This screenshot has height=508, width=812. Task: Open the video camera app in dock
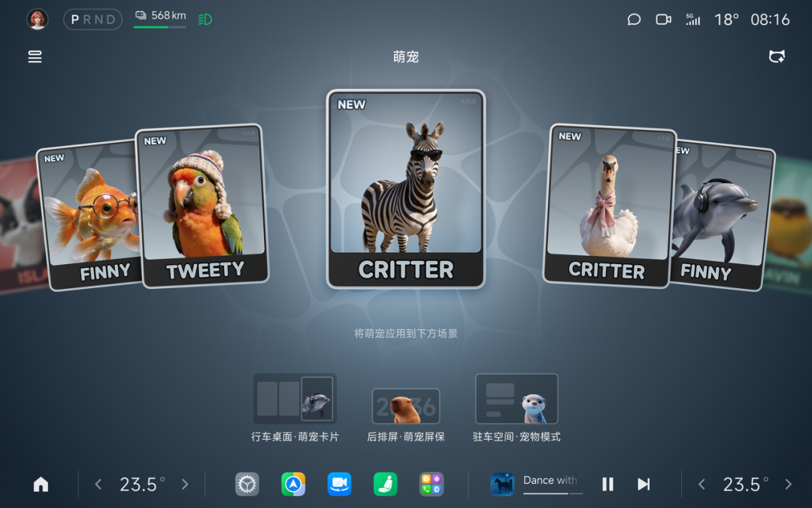339,484
